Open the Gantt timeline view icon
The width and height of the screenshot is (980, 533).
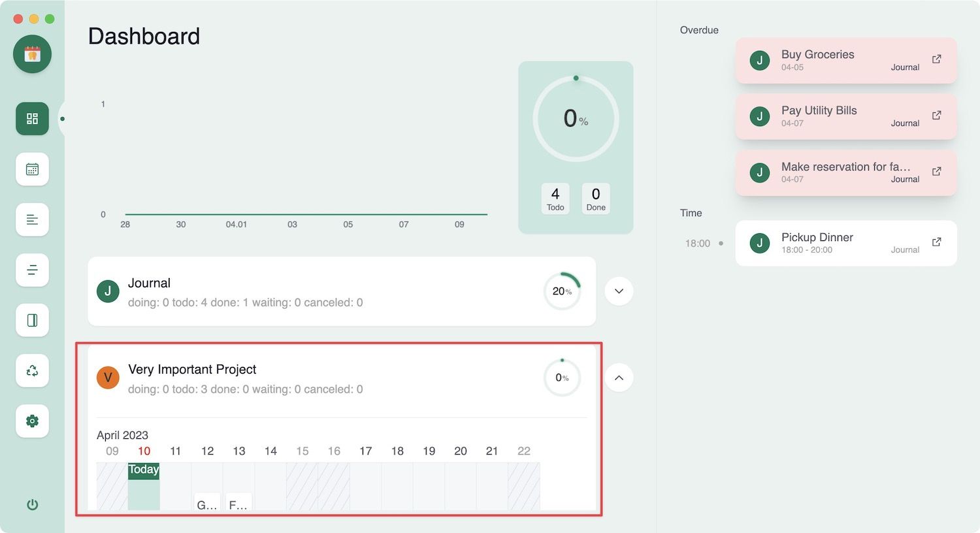pos(32,270)
